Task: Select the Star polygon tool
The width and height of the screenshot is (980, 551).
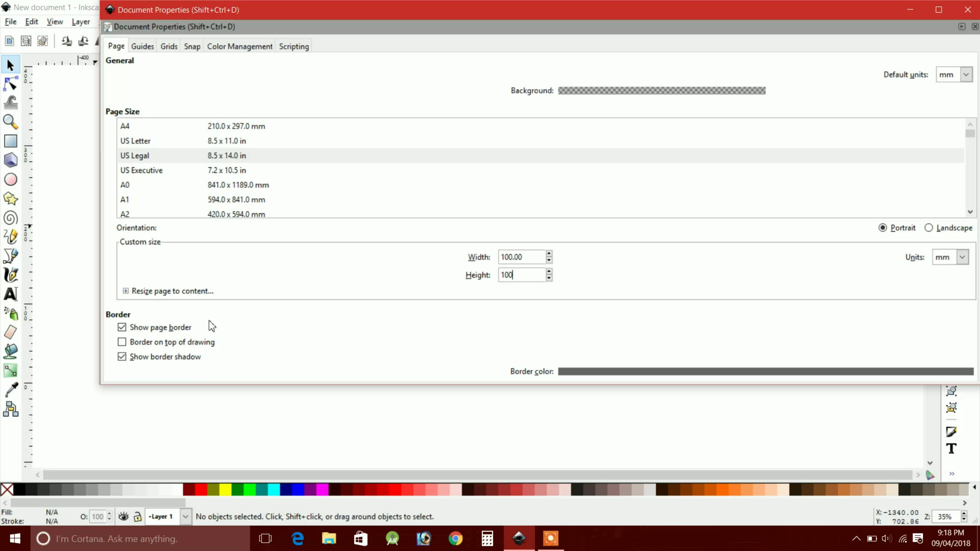Action: pyautogui.click(x=10, y=198)
